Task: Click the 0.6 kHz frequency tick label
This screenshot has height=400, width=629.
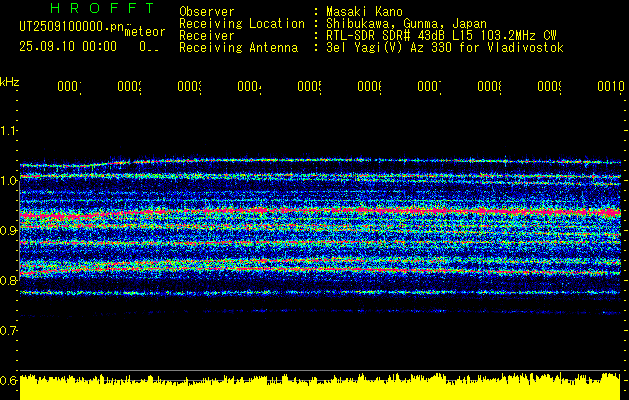Action: [9, 380]
